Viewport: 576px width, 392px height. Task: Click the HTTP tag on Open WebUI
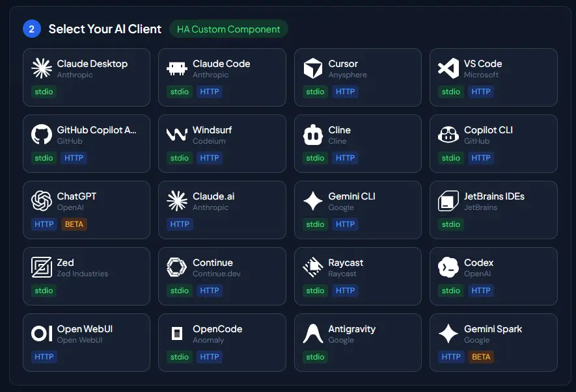pyautogui.click(x=44, y=357)
